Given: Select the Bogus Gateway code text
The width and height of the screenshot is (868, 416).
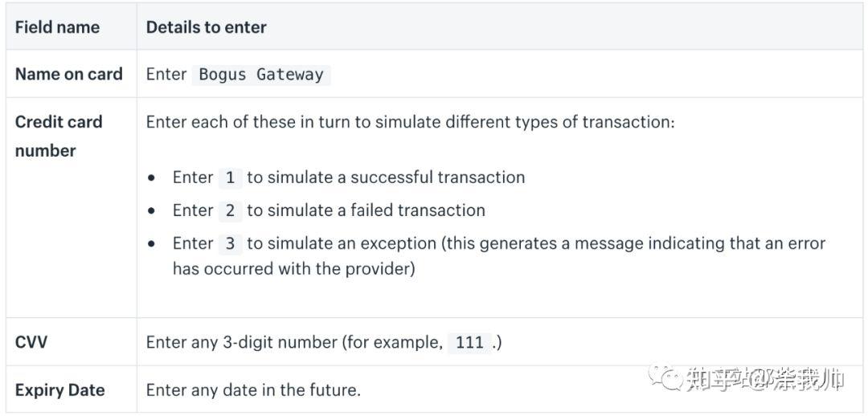Looking at the screenshot, I should pyautogui.click(x=260, y=74).
